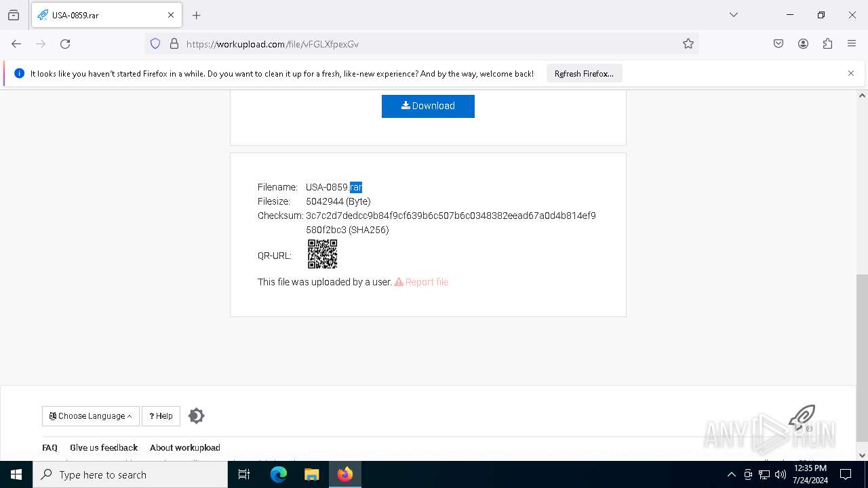Click the blue Download button

click(428, 106)
